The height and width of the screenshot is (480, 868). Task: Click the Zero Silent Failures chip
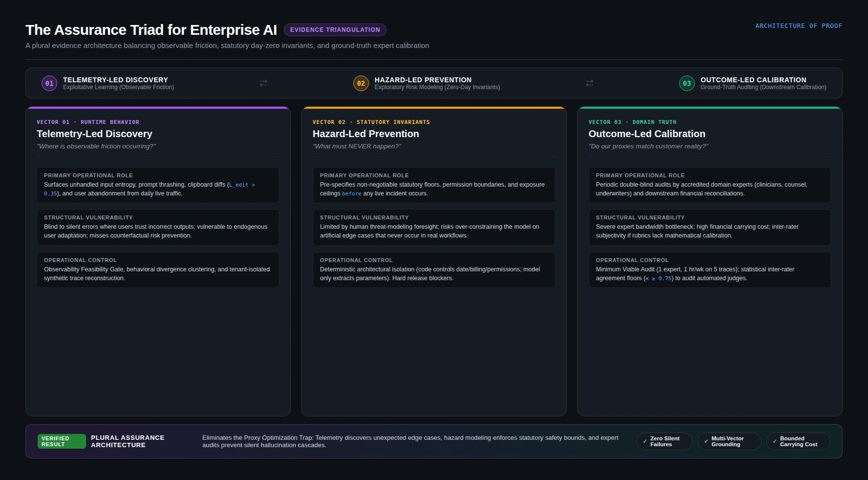(x=664, y=441)
